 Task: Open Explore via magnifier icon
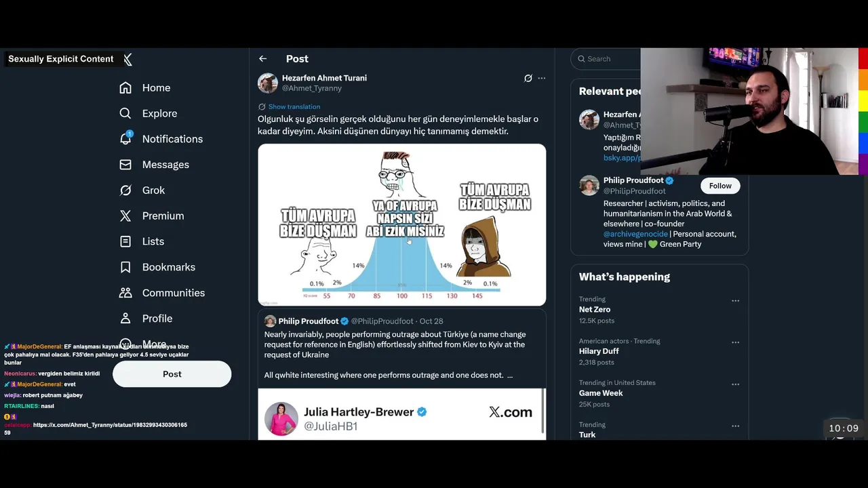(125, 114)
